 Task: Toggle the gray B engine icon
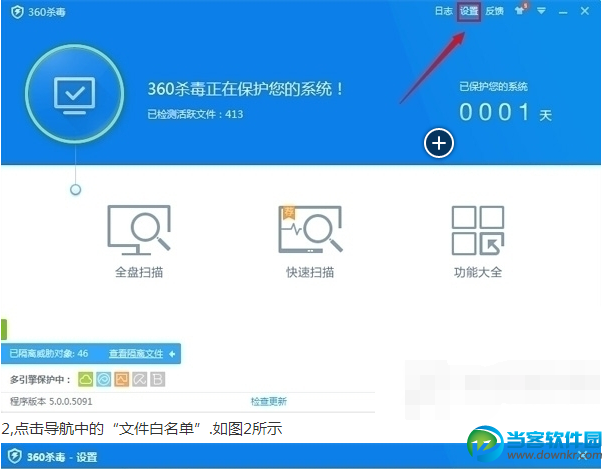[158, 379]
